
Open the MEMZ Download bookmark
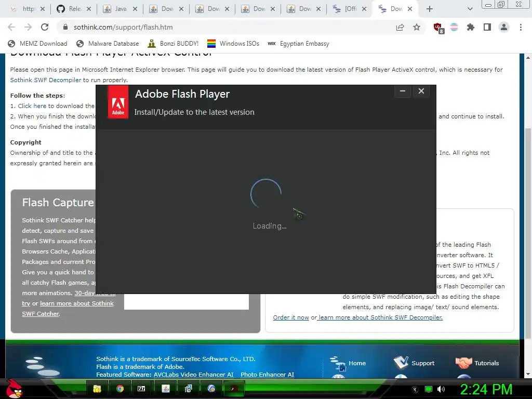coord(37,44)
